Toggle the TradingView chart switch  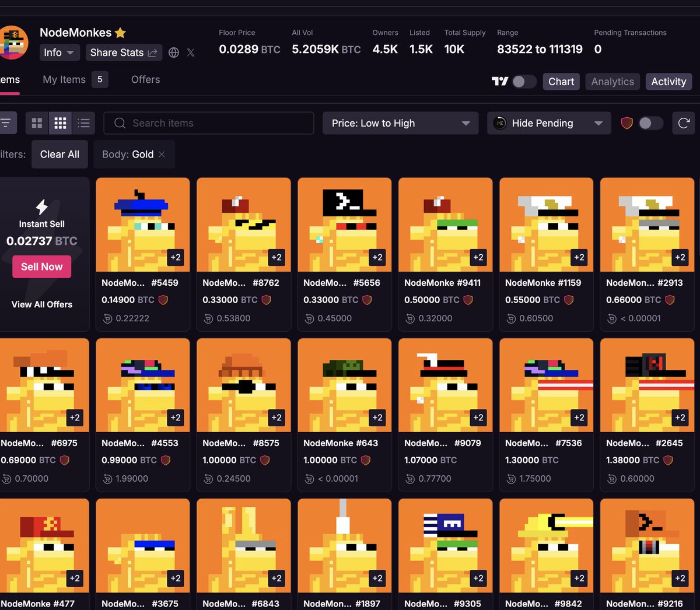coord(524,82)
